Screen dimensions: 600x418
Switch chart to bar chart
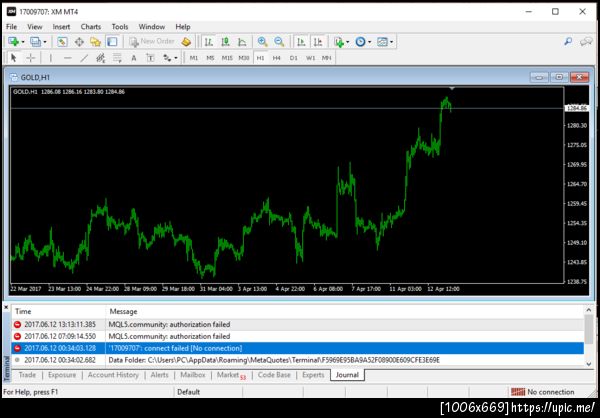tap(209, 42)
